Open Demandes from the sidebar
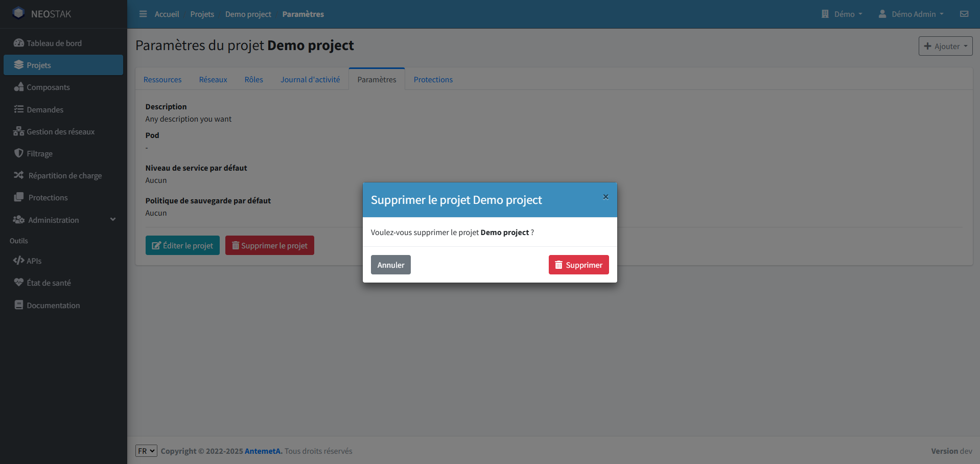 pyautogui.click(x=18, y=109)
